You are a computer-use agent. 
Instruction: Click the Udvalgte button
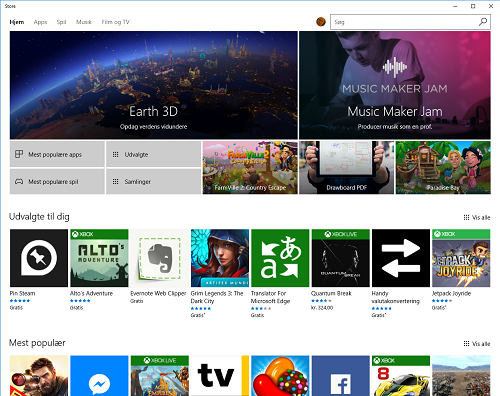click(153, 154)
